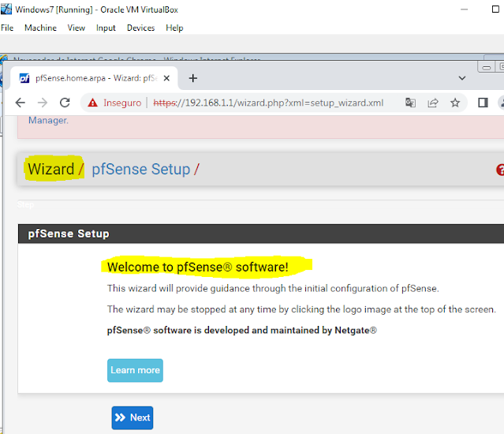Toggle the Chrome side panel icon

click(483, 103)
